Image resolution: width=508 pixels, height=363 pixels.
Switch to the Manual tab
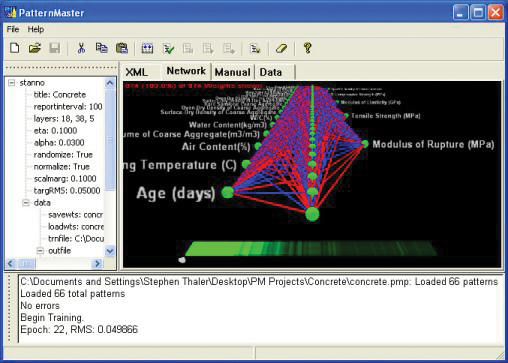pyautogui.click(x=232, y=72)
